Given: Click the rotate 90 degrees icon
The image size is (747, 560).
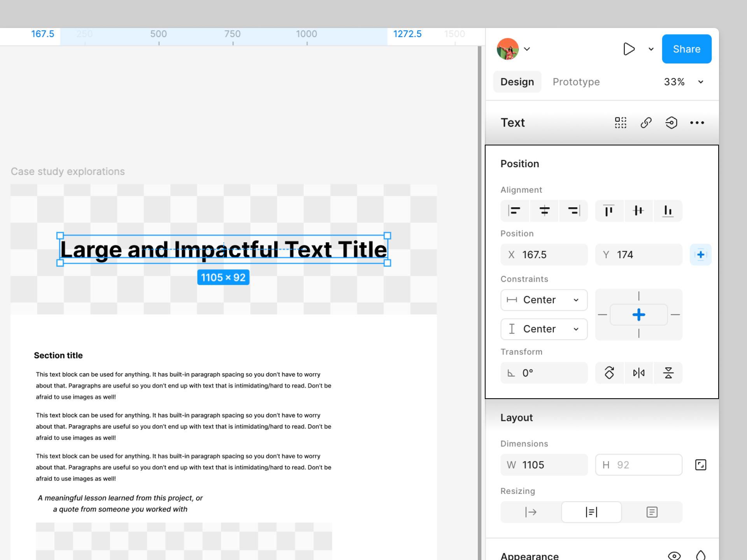Looking at the screenshot, I should 609,373.
